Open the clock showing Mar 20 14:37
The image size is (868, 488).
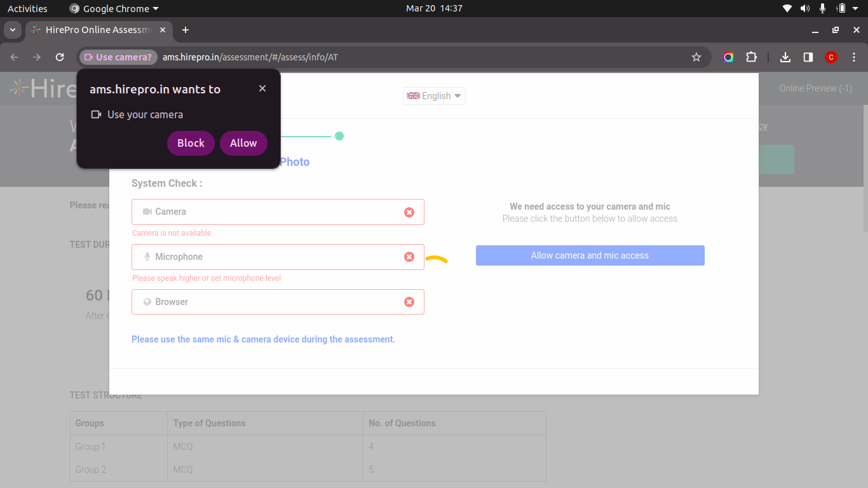pos(434,8)
